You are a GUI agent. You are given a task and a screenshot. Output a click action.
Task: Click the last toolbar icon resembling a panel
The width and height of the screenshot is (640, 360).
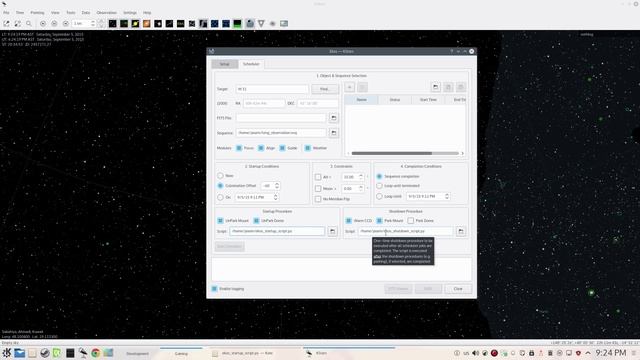284,24
